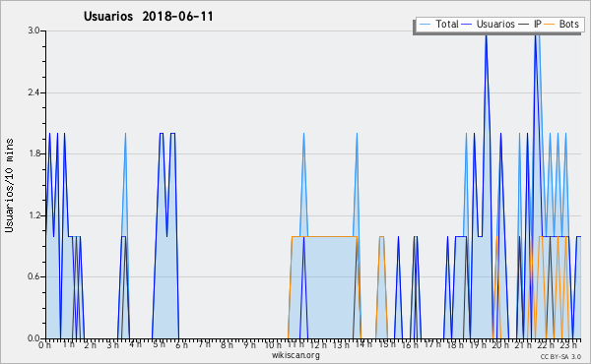Viewport: 591px width, 364px height.
Task: Click the 'CC BY-SA 3.0' license text
Action: pos(560,356)
